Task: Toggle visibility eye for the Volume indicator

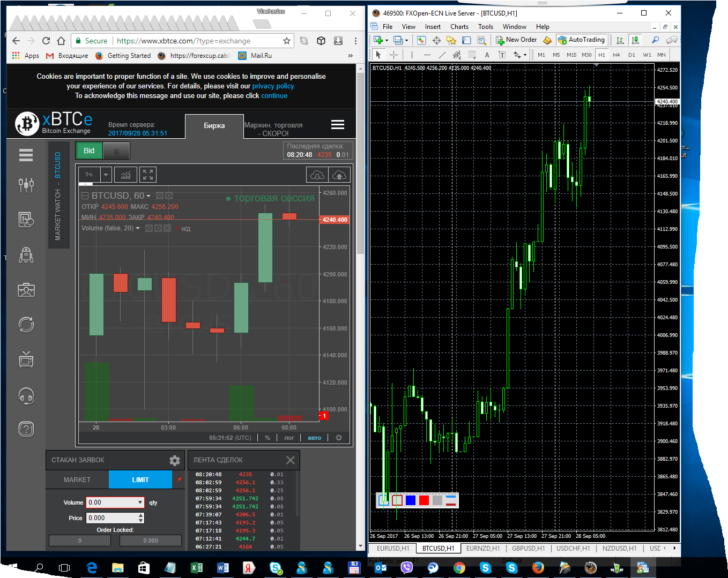Action: click(x=149, y=228)
